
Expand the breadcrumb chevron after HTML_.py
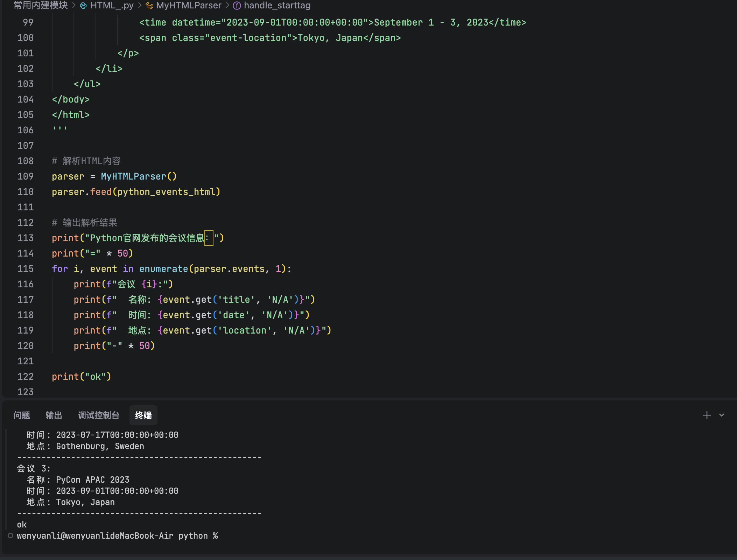[x=139, y=5]
